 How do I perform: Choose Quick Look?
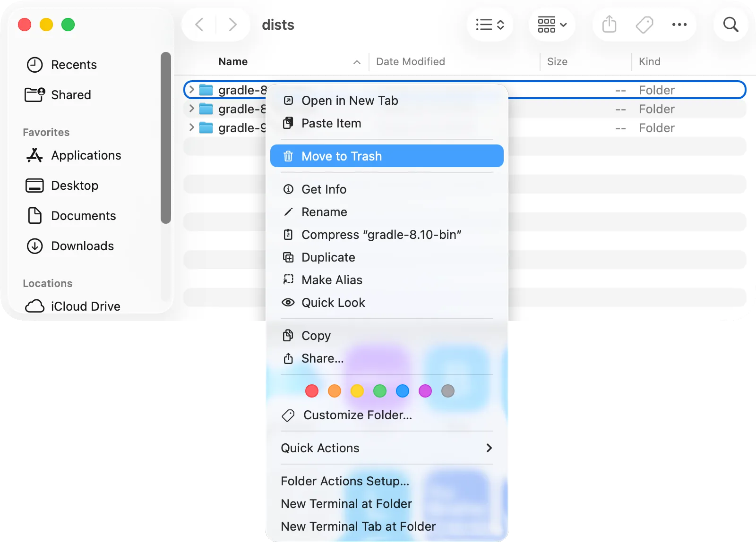coord(387,303)
